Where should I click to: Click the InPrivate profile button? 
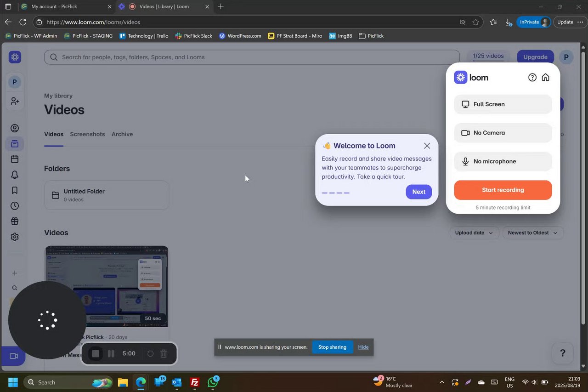(533, 22)
